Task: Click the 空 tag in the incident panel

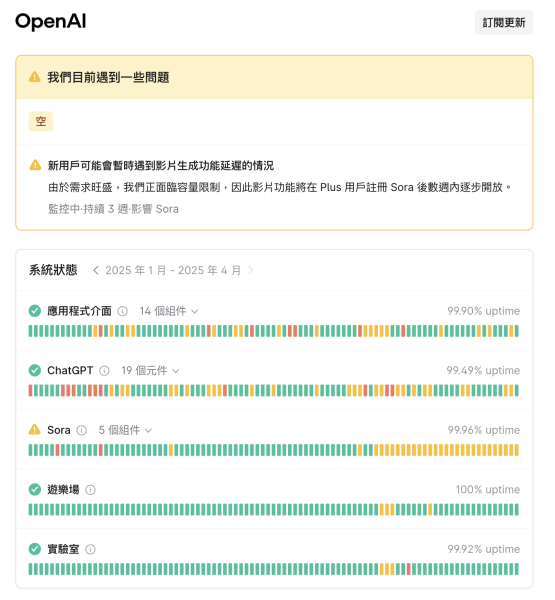Action: pyautogui.click(x=41, y=121)
